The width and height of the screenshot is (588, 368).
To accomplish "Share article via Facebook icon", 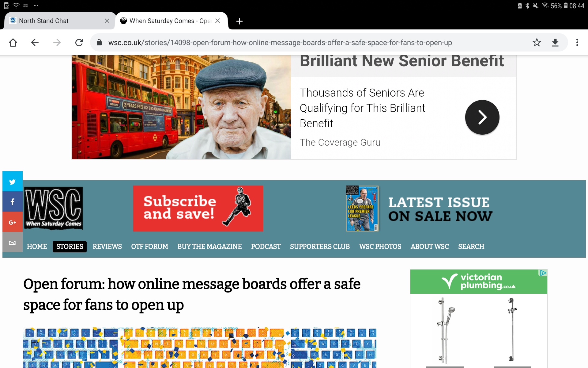I will pyautogui.click(x=12, y=202).
